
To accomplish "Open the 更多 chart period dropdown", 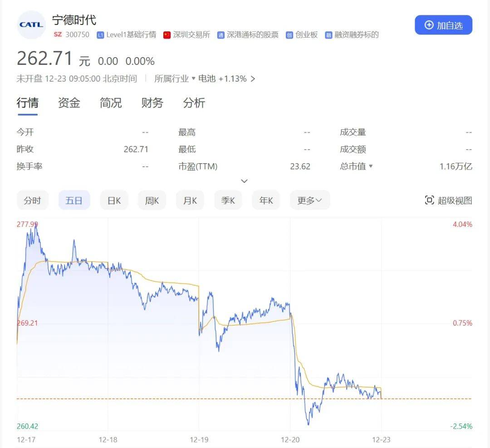I will click(310, 200).
